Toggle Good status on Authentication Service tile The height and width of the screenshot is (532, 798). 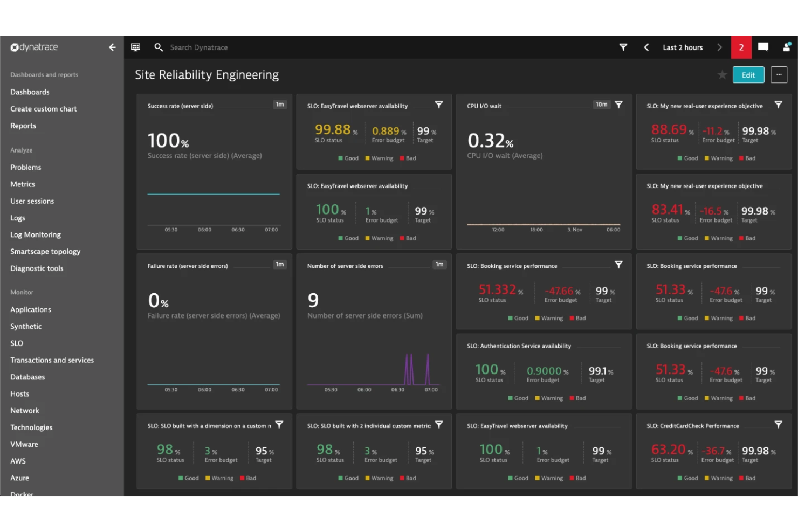pos(518,398)
